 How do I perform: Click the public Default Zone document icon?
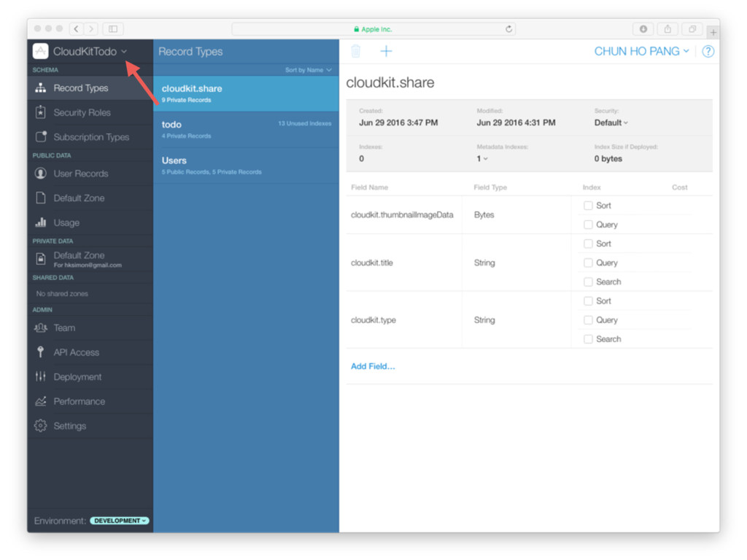[x=41, y=198]
